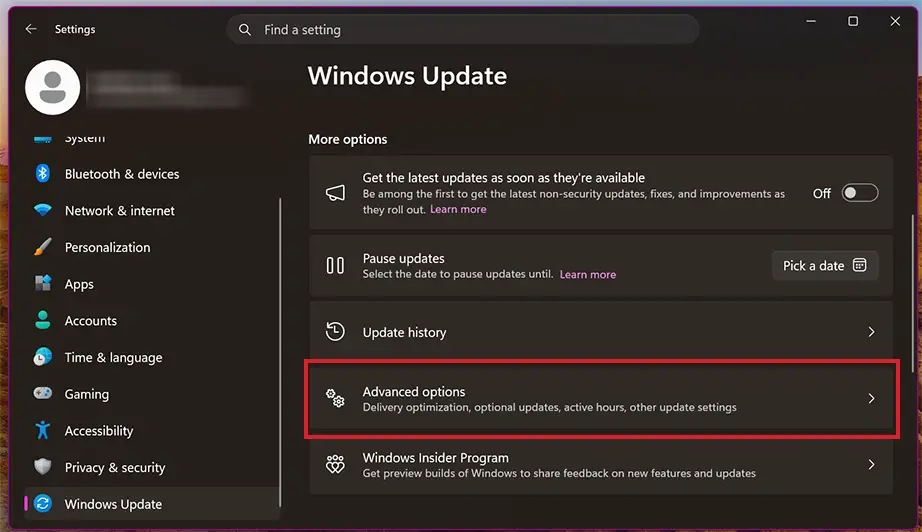Expand Update history with its chevron
Image resolution: width=922 pixels, height=532 pixels.
click(x=871, y=332)
